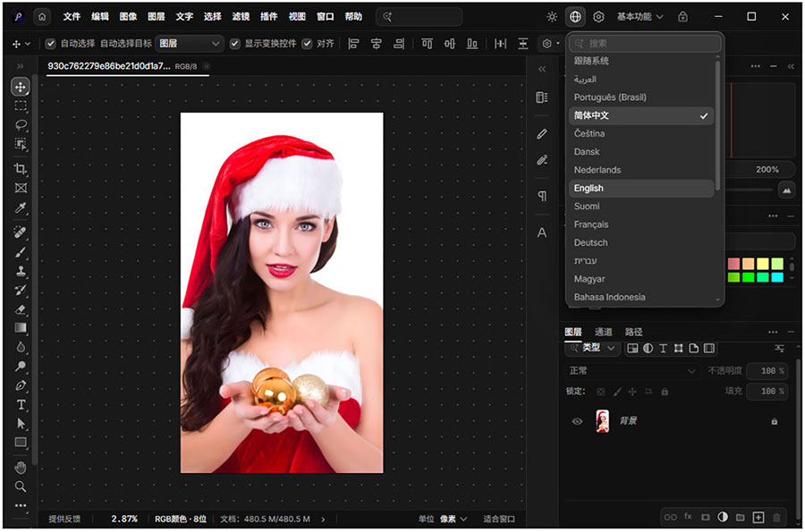Expand the left toolbar double-chevron
Image resolution: width=805 pixels, height=532 pixels.
20,66
